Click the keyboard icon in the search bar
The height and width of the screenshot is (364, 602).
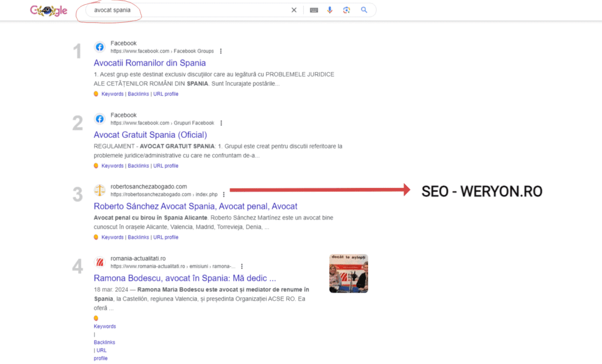coord(313,10)
